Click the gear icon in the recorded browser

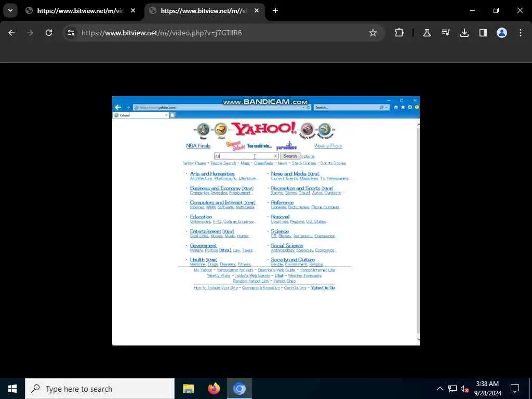410,107
